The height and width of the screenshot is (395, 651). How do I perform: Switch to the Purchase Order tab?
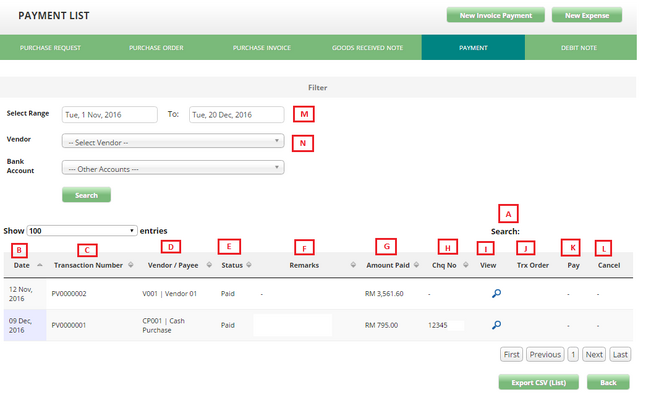pyautogui.click(x=156, y=48)
